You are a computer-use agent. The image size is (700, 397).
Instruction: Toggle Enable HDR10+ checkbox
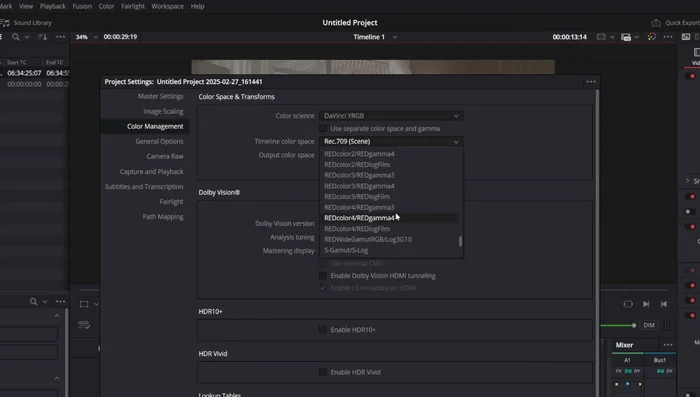323,330
